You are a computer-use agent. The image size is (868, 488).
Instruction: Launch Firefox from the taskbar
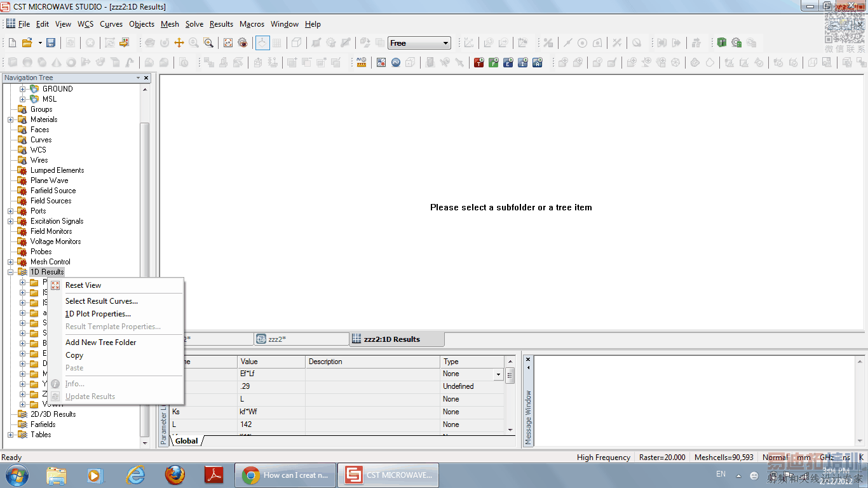(x=175, y=475)
